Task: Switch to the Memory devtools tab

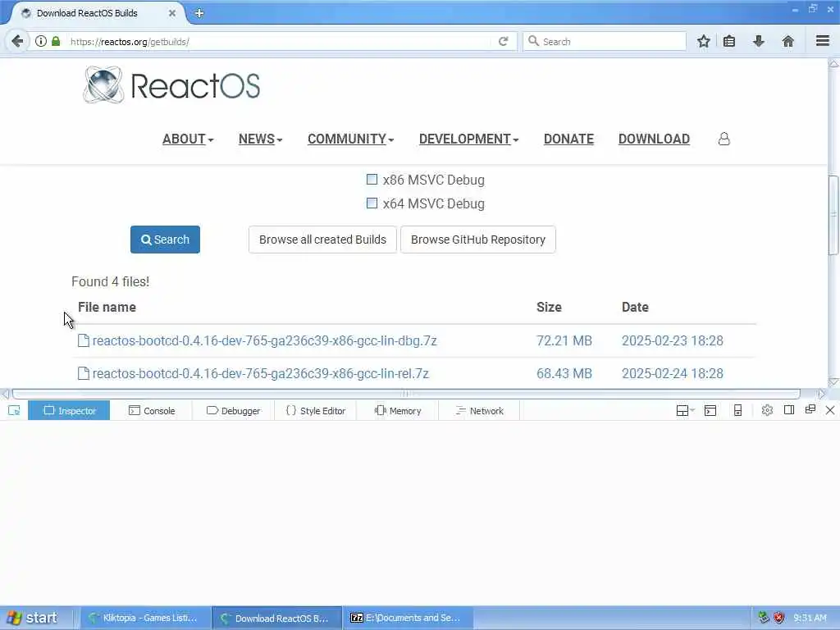Action: pyautogui.click(x=398, y=411)
